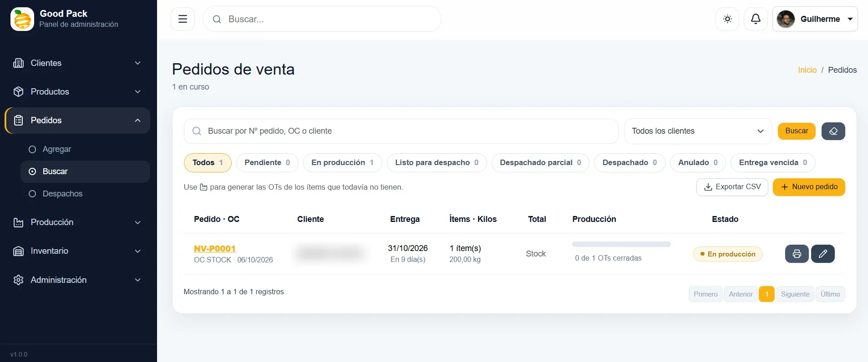
Task: Open notifications bell
Action: click(x=756, y=19)
